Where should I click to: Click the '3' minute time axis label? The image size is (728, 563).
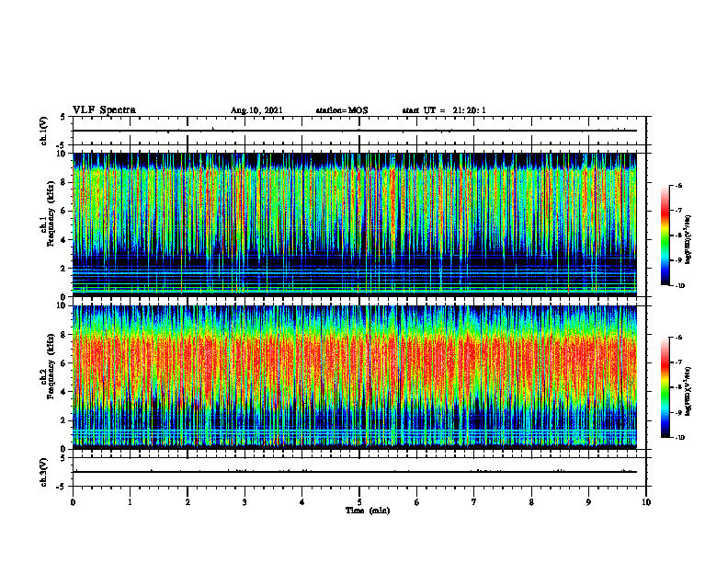(x=245, y=502)
